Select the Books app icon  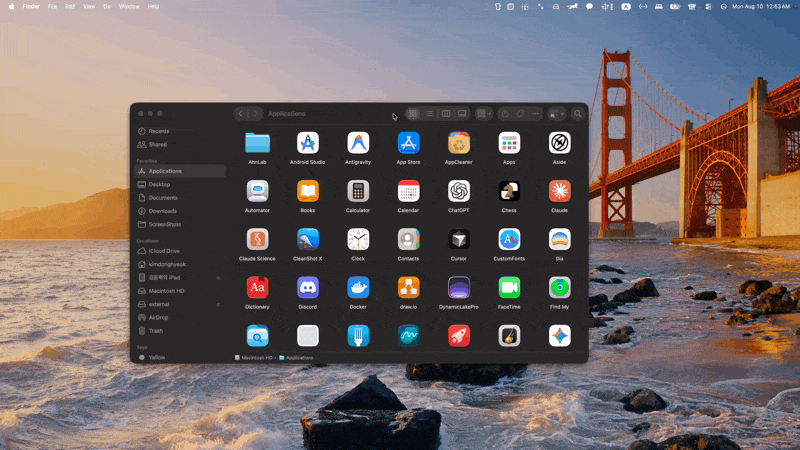coord(308,191)
